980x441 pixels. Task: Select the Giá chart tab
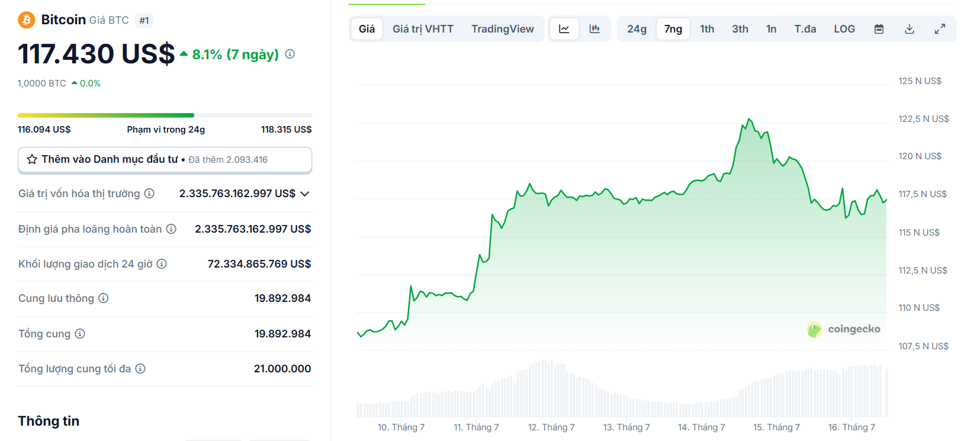click(367, 29)
